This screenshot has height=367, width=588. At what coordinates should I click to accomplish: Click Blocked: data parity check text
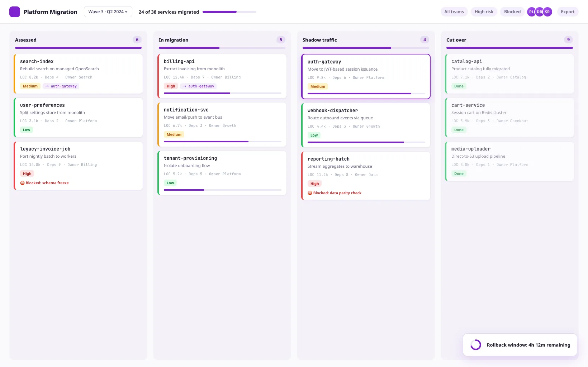tap(337, 193)
